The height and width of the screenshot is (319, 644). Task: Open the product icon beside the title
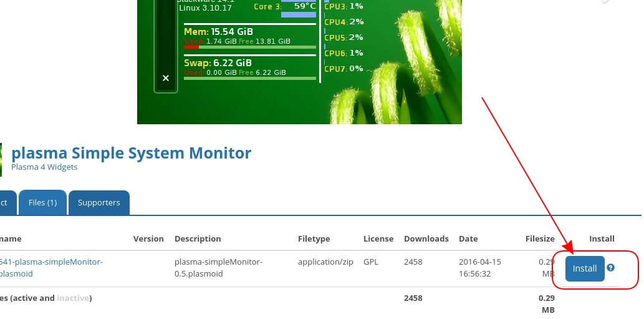pyautogui.click(x=1, y=160)
